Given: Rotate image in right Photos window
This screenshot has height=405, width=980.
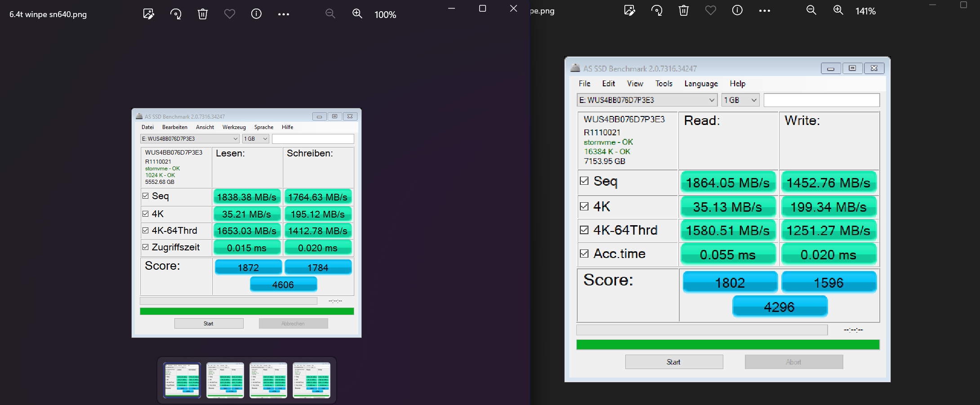Looking at the screenshot, I should click(657, 10).
